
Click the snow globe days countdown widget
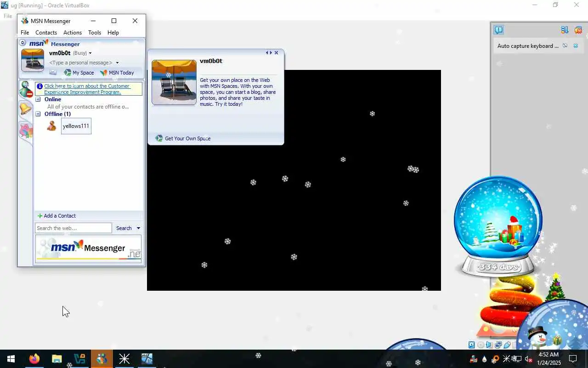[x=498, y=226]
